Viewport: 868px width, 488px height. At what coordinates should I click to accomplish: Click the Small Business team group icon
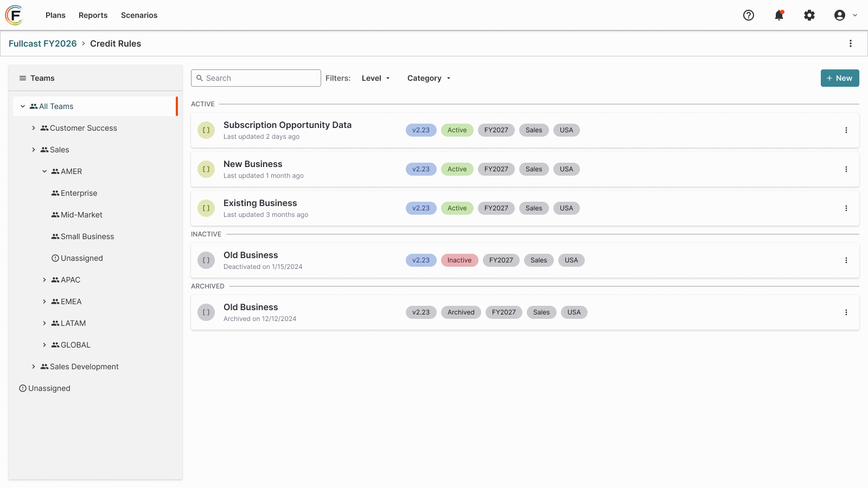tap(55, 236)
